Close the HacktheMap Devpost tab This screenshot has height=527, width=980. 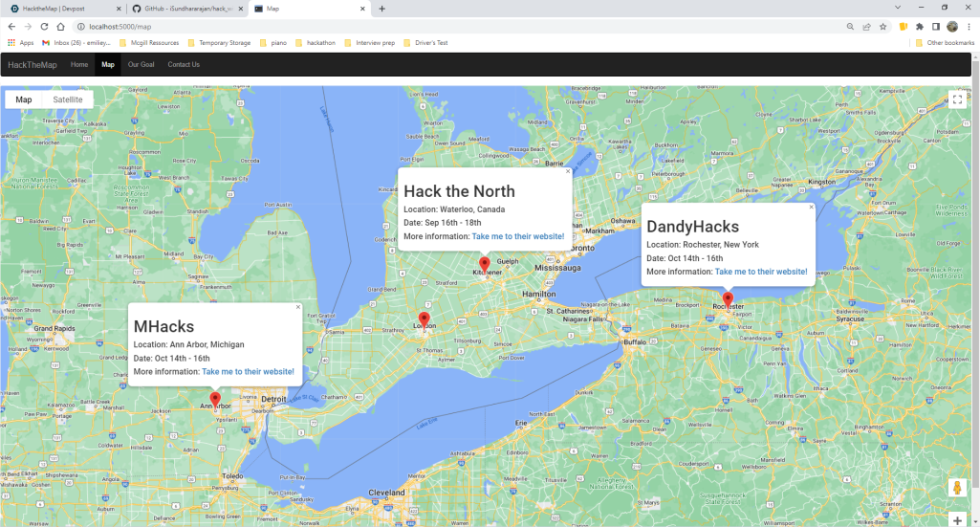[x=119, y=9]
